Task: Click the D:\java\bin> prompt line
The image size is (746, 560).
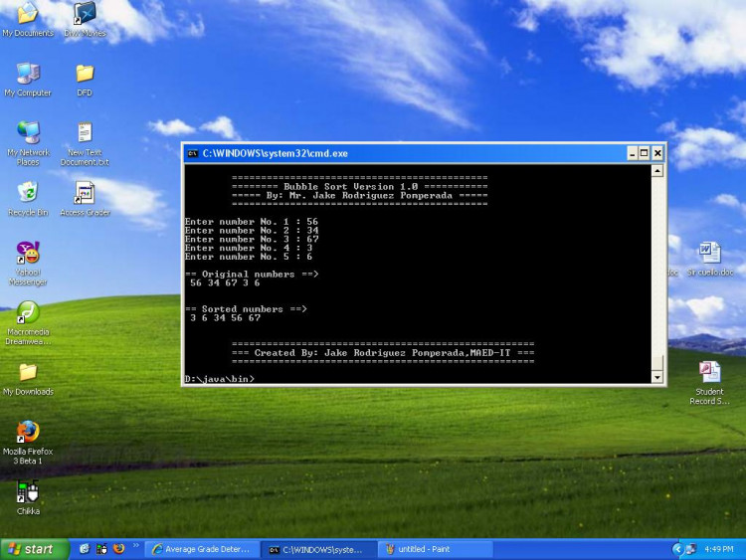Action: click(x=220, y=379)
